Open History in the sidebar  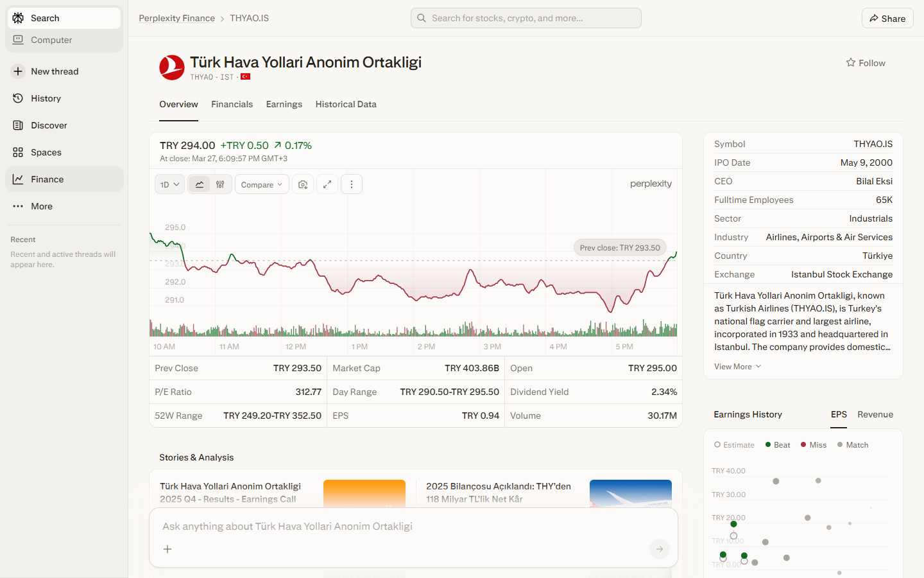[x=64, y=98]
